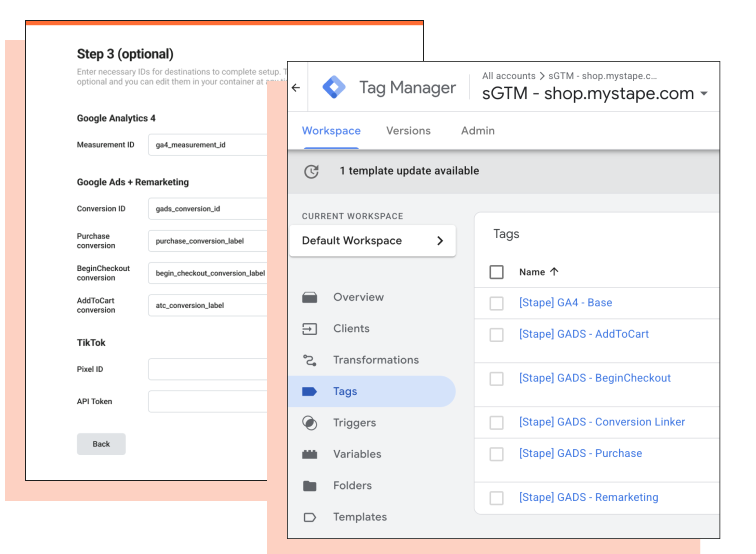Open Variables via its sidebar icon

(309, 454)
